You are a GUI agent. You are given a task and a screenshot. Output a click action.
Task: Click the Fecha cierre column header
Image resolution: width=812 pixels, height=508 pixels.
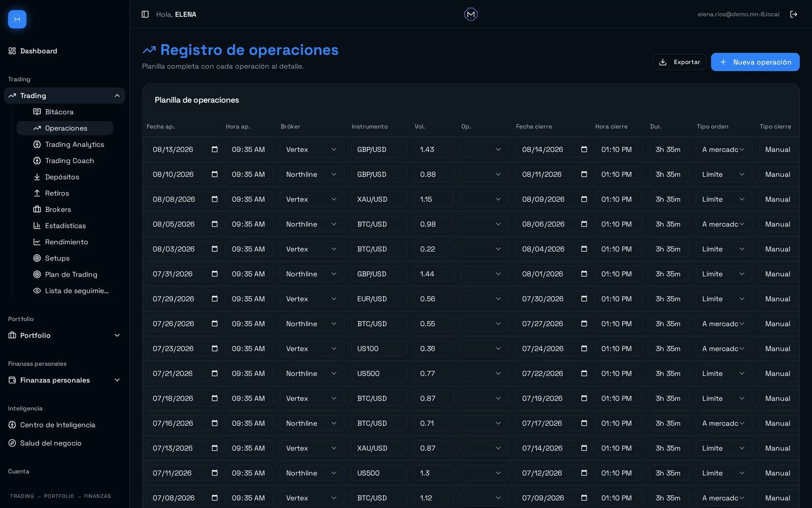pyautogui.click(x=534, y=126)
